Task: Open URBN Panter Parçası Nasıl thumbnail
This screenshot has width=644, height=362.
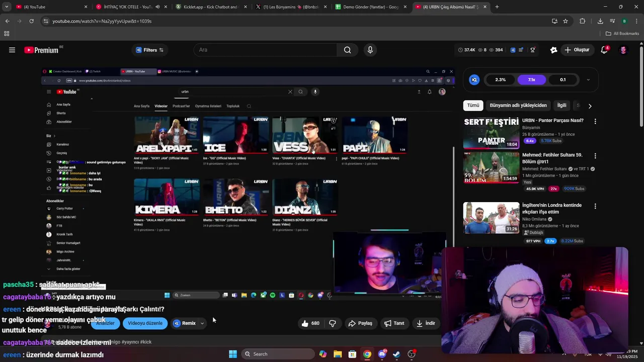Action: click(x=491, y=133)
